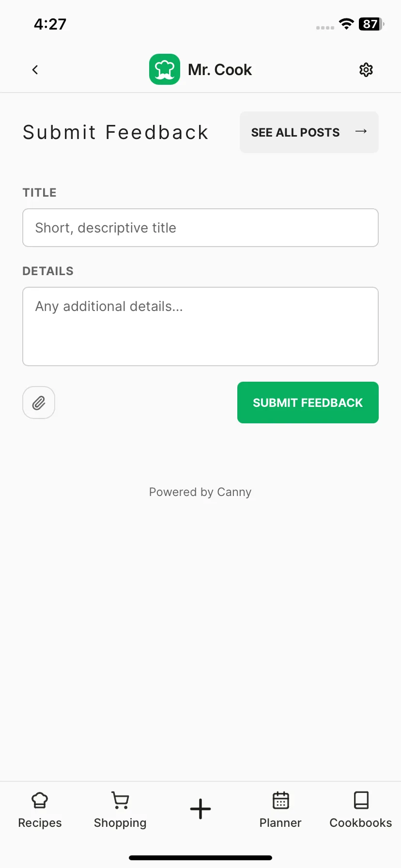
Task: Open Planner calendar icon
Action: pos(280,800)
